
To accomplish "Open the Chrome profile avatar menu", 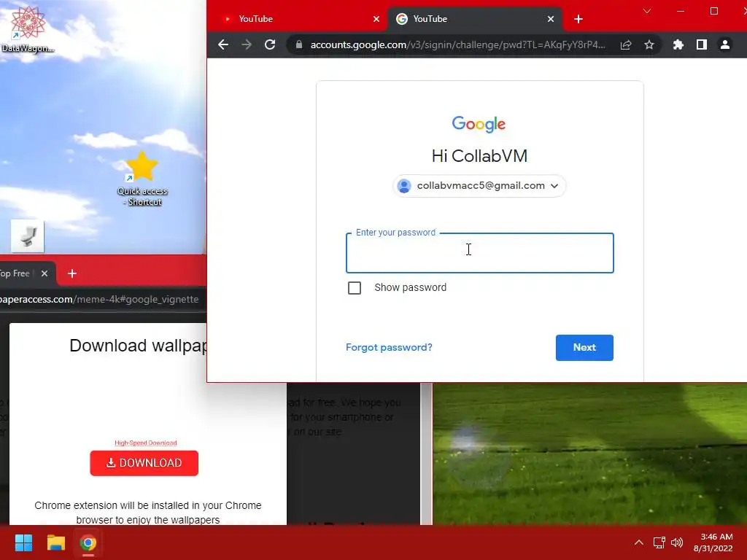I will 724,44.
